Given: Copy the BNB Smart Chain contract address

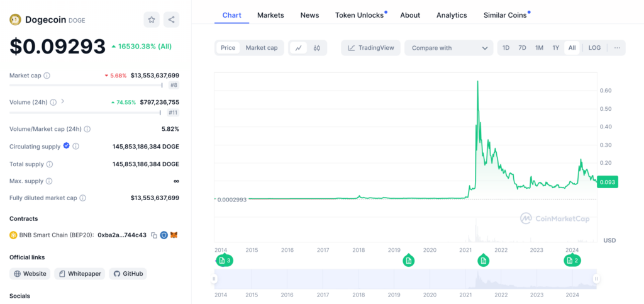Looking at the screenshot, I should coord(154,235).
